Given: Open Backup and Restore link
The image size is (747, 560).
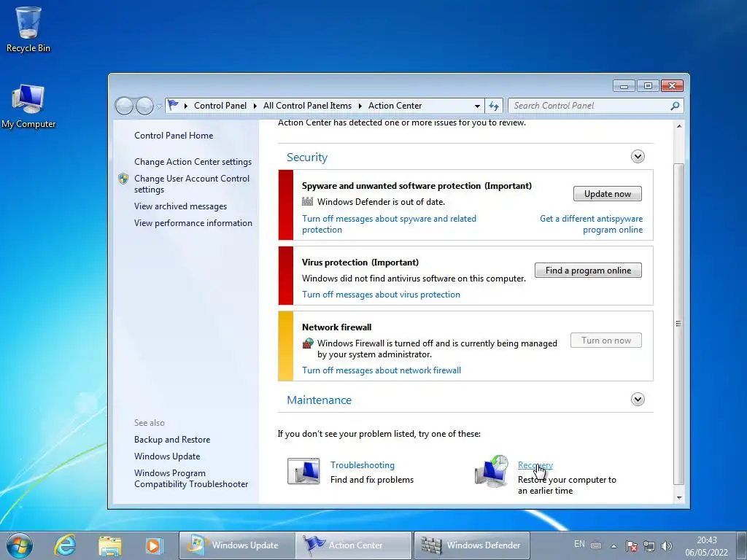Looking at the screenshot, I should click(x=172, y=440).
